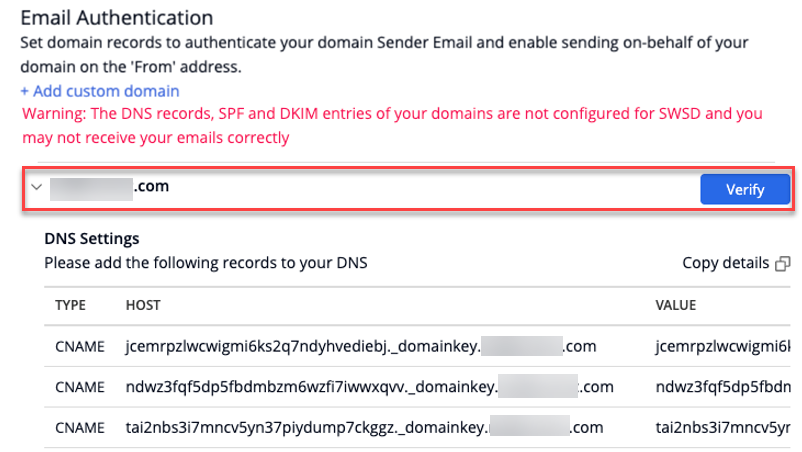
Task: Click the TYPE column header
Action: click(x=71, y=304)
